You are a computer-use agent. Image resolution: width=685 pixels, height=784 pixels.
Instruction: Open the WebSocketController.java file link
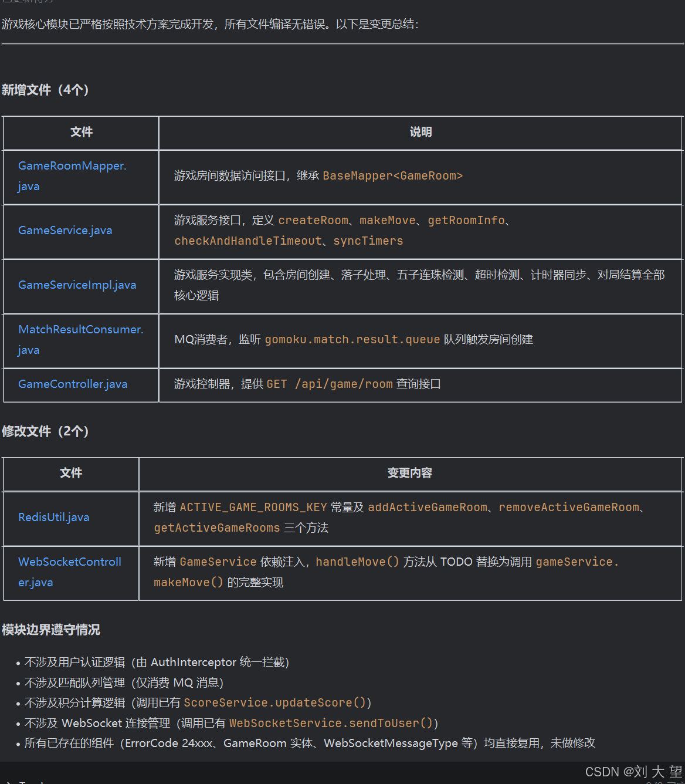click(x=70, y=572)
